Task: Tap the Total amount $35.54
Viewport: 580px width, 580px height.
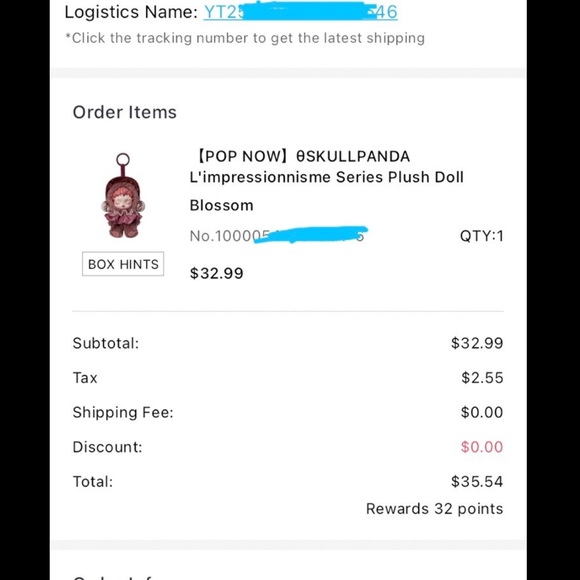Action: point(477,482)
